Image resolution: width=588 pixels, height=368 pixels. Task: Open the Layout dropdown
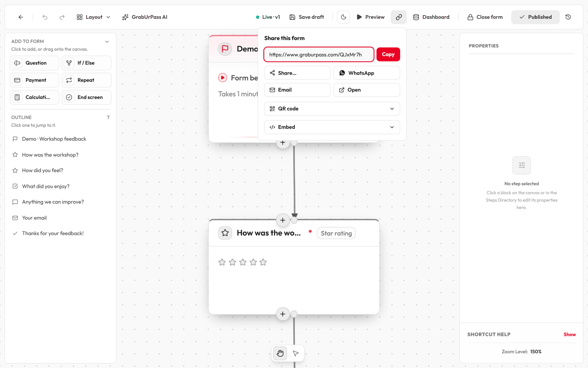click(93, 17)
